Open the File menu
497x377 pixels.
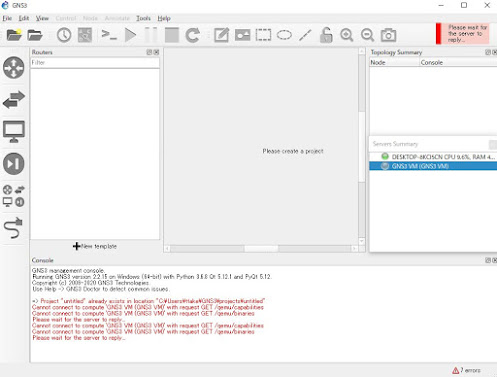pos(7,18)
